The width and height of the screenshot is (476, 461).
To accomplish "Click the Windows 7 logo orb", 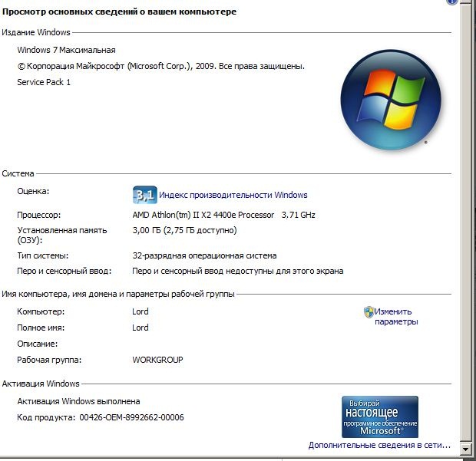I will [x=391, y=100].
